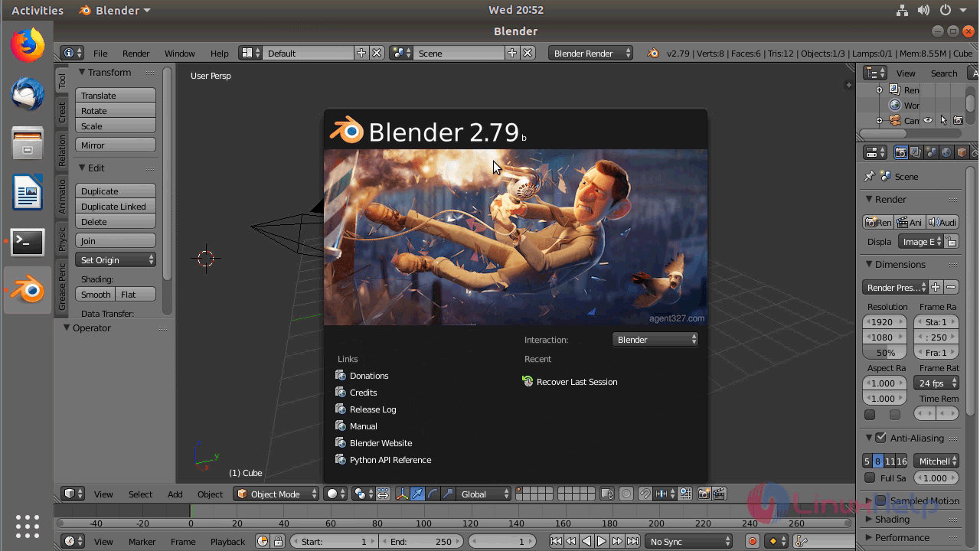Open the viewport shading sphere selector
Screen dimensions: 980x551
336,494
